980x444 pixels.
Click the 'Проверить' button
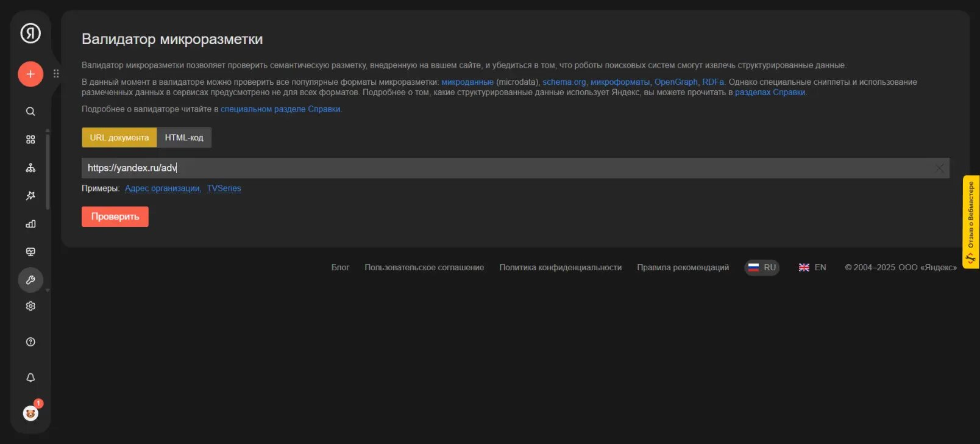pos(115,217)
